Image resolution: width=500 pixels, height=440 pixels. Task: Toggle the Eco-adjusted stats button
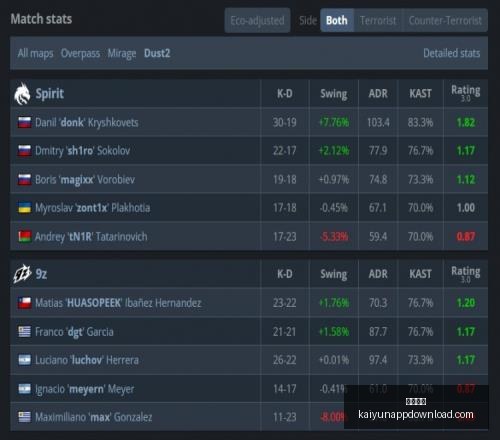pyautogui.click(x=257, y=20)
